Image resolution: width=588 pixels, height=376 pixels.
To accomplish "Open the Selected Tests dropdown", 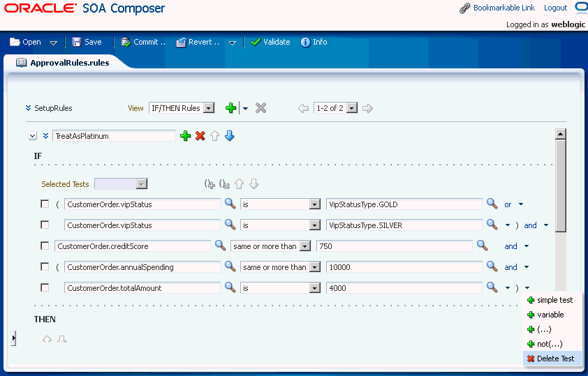I will [121, 184].
